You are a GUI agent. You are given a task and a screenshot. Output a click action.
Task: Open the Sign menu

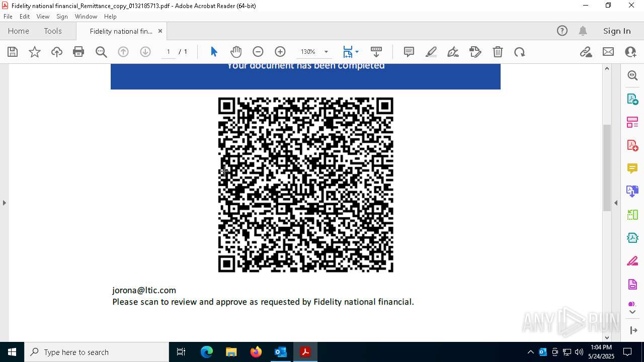62,17
